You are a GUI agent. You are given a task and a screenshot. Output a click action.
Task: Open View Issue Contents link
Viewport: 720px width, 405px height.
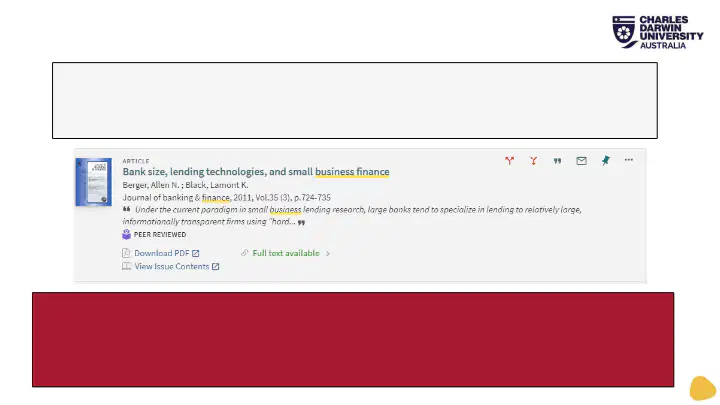pos(172,266)
